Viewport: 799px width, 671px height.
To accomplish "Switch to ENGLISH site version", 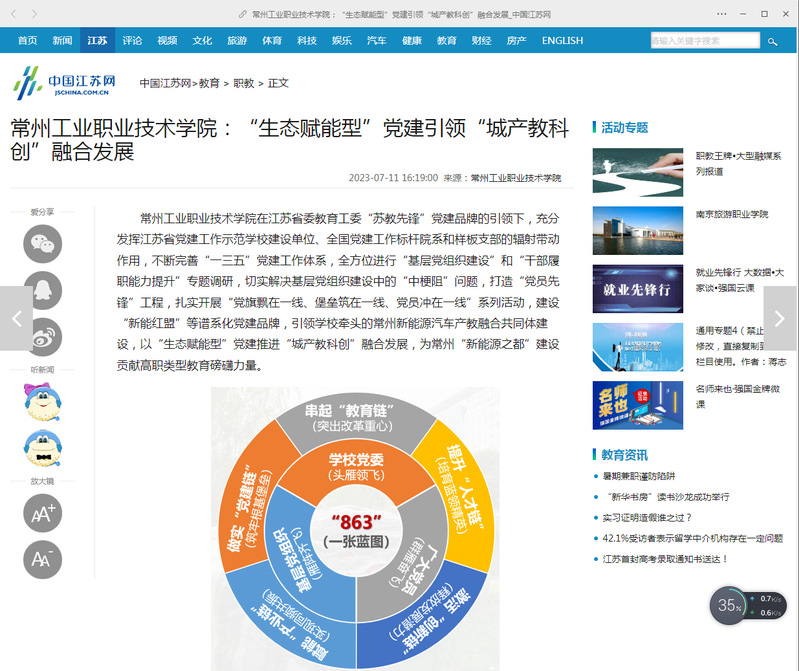I will pyautogui.click(x=562, y=41).
